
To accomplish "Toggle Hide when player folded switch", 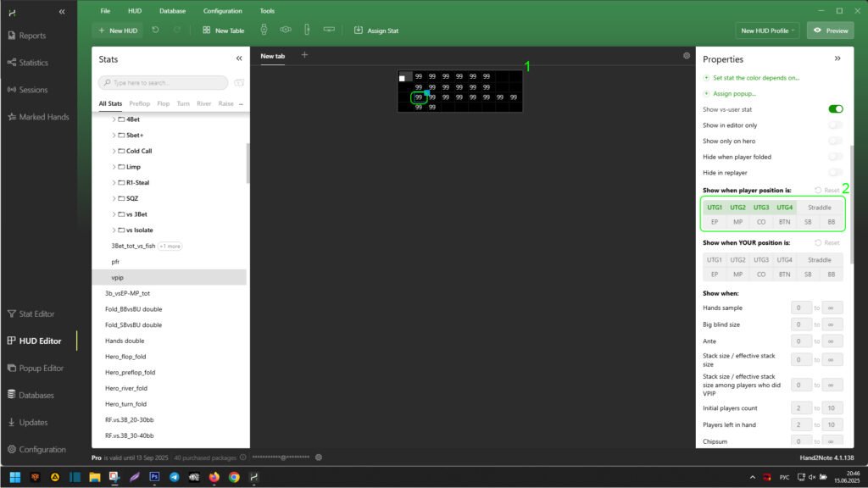I will 835,157.
